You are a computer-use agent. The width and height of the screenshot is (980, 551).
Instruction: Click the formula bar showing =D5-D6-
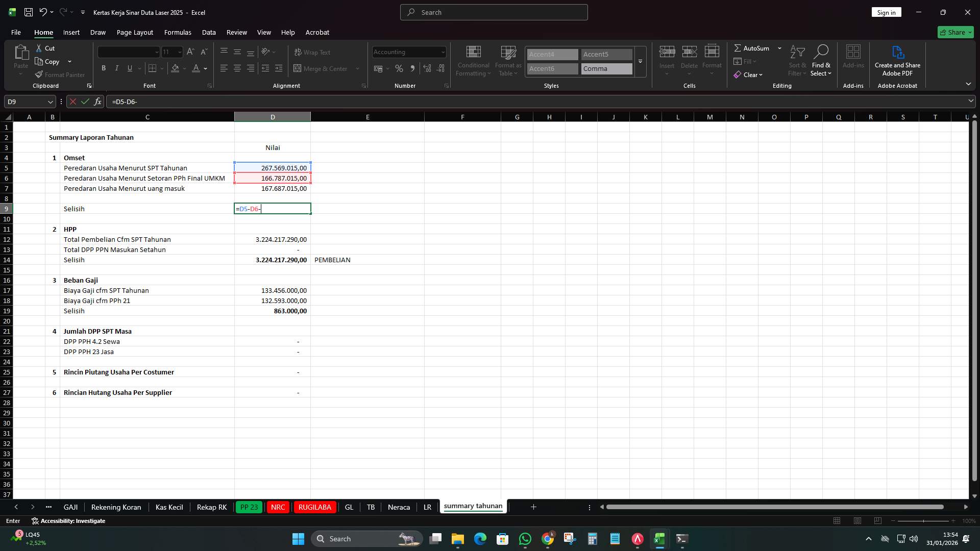tap(153, 102)
